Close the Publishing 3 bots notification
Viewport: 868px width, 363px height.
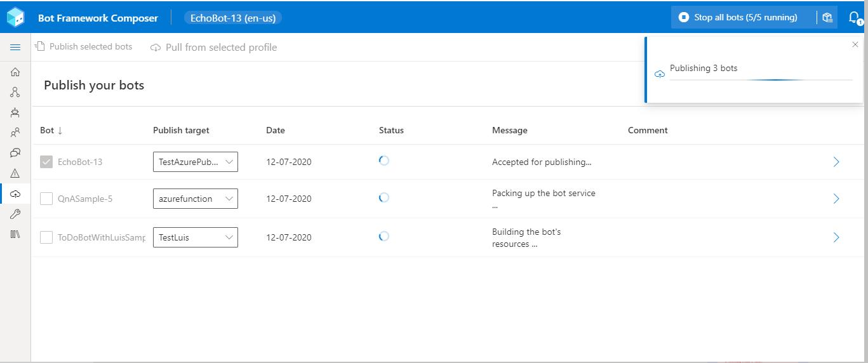pyautogui.click(x=855, y=44)
